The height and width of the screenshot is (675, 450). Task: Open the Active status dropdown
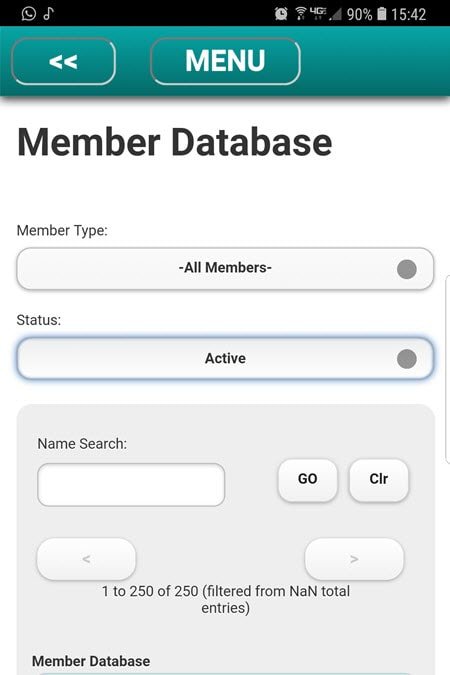pos(225,358)
